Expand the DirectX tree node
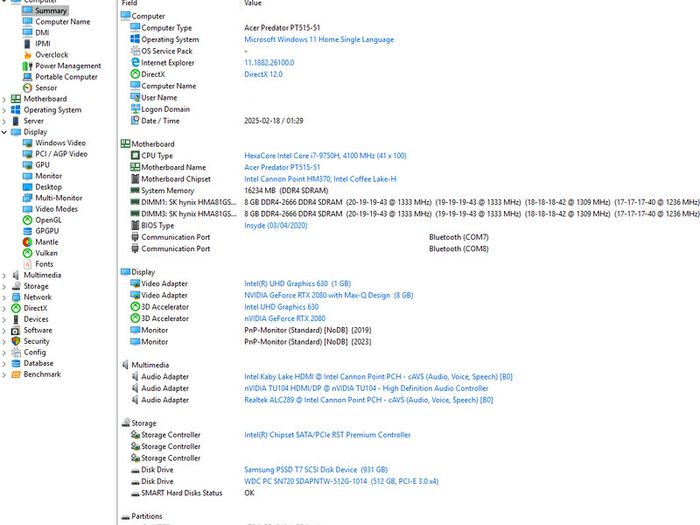Image resolution: width=700 pixels, height=525 pixels. 4,308
